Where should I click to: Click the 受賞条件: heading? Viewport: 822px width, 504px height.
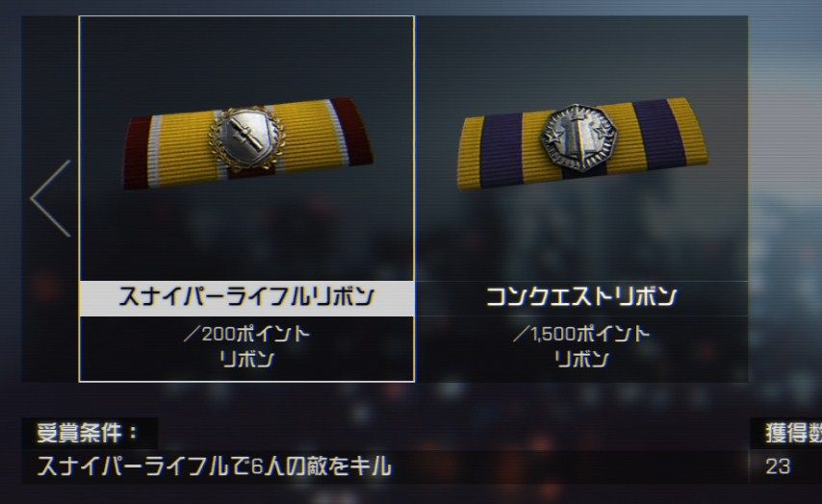[x=88, y=433]
